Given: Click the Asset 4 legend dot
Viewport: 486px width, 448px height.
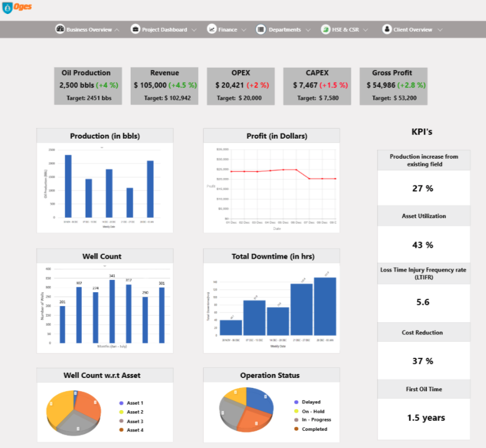Looking at the screenshot, I should click(121, 430).
